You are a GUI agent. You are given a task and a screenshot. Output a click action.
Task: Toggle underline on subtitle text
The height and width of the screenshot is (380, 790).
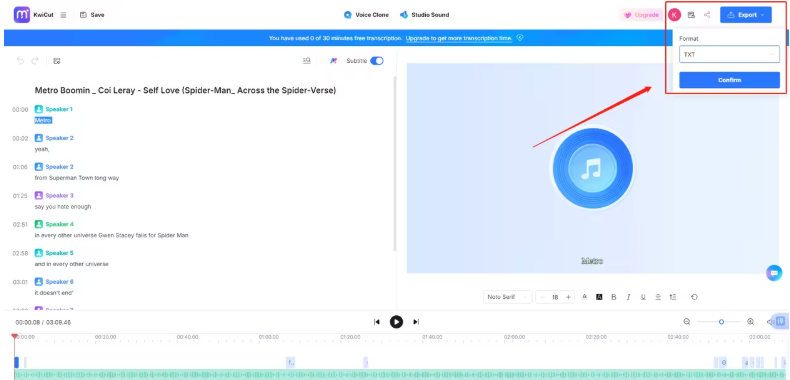click(x=643, y=297)
